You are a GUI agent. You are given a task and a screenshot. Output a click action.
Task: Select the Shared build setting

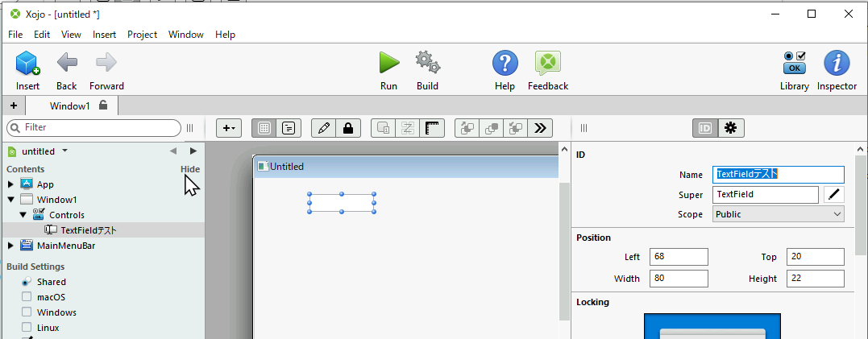pos(52,282)
